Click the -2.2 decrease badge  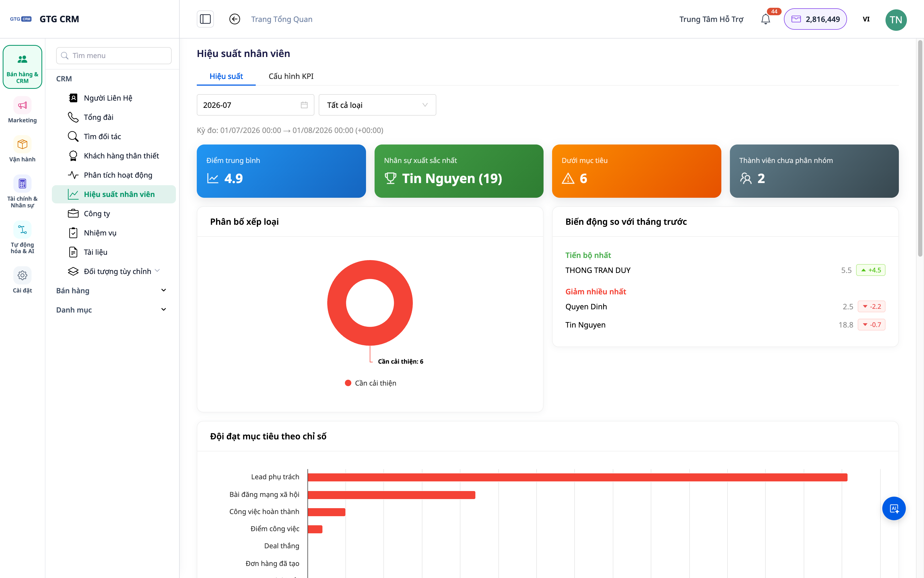871,307
